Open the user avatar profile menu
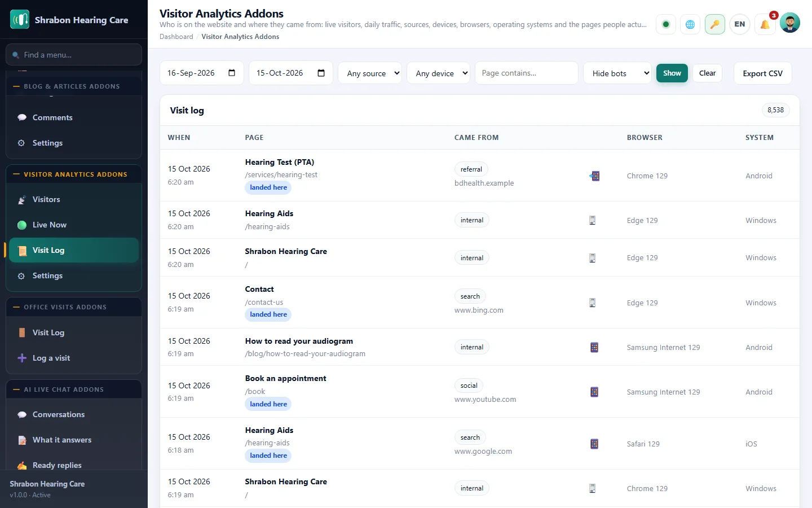The image size is (812, 508). click(x=790, y=23)
